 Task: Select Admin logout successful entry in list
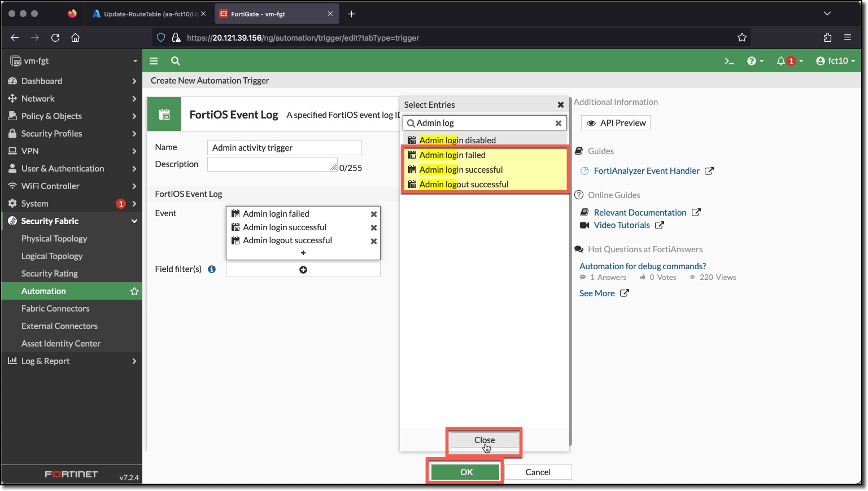tap(485, 185)
